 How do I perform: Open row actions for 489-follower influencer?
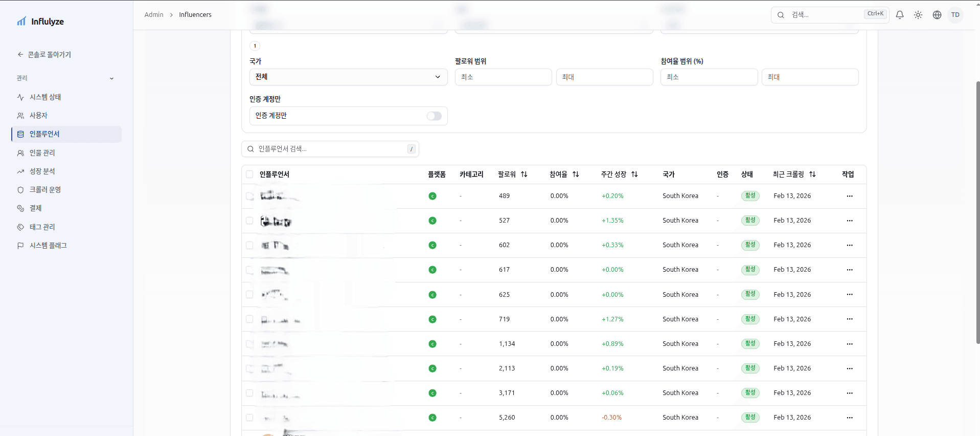(849, 196)
